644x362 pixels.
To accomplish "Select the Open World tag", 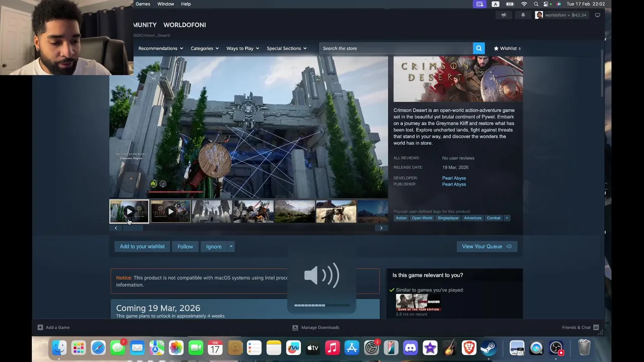I will [x=422, y=218].
